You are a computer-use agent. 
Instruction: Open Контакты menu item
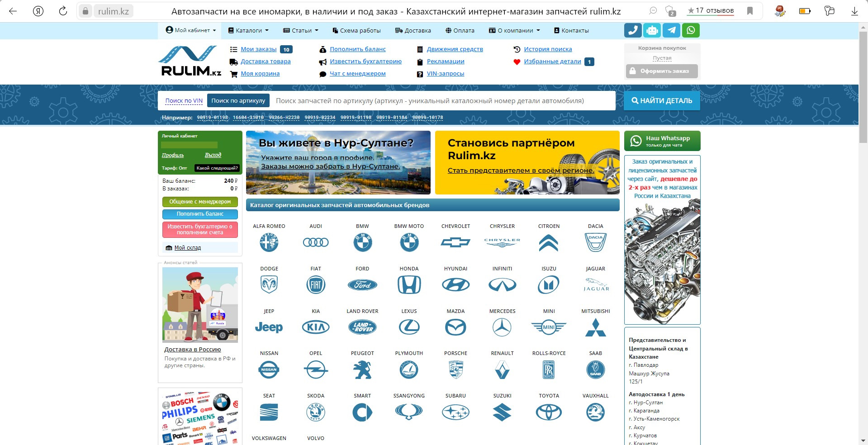tap(571, 30)
